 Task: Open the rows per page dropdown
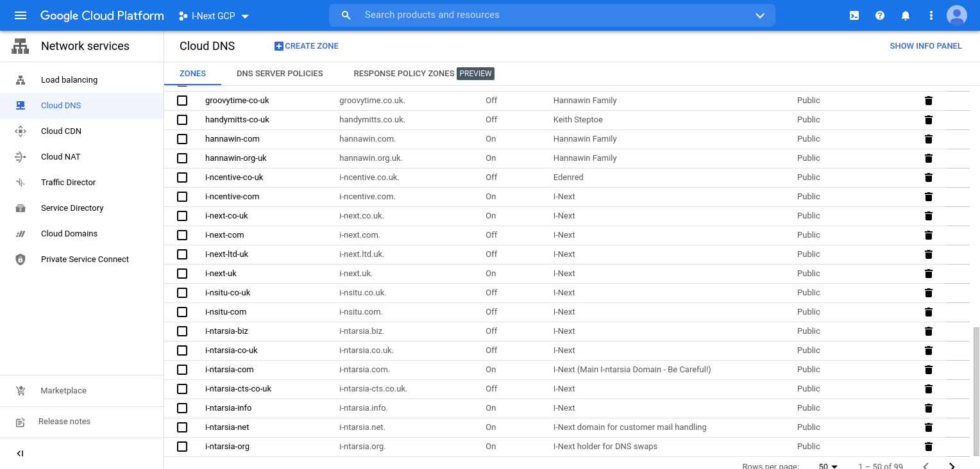click(x=828, y=466)
